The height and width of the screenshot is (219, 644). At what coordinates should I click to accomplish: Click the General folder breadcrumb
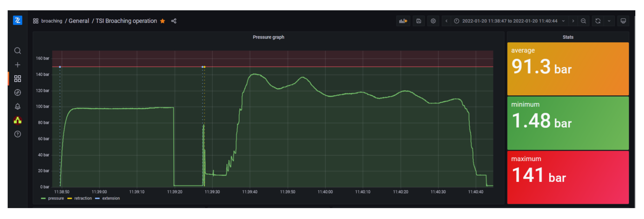[x=79, y=21]
